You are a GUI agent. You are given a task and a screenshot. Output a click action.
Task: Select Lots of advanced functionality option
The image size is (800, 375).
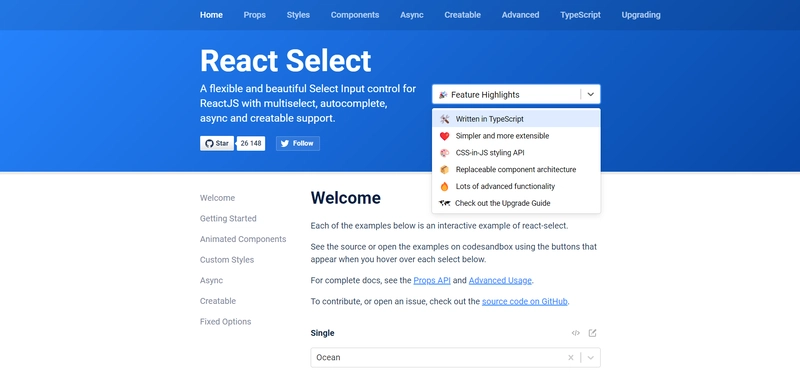(516, 186)
